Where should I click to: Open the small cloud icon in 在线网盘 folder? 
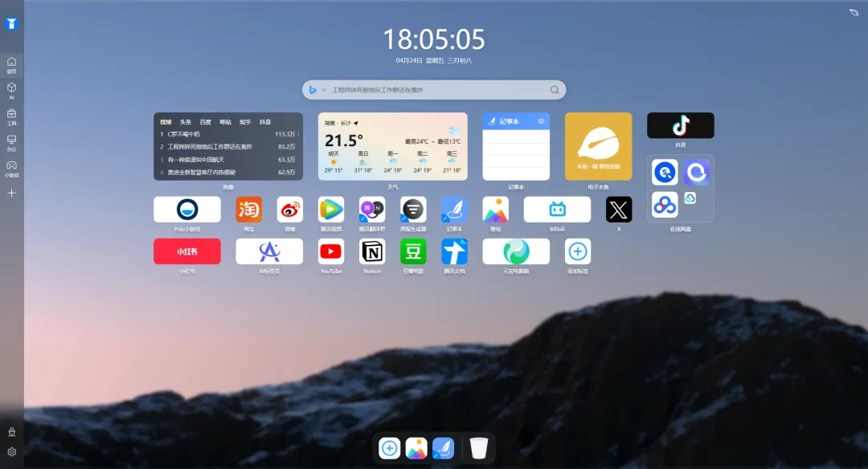pyautogui.click(x=690, y=198)
